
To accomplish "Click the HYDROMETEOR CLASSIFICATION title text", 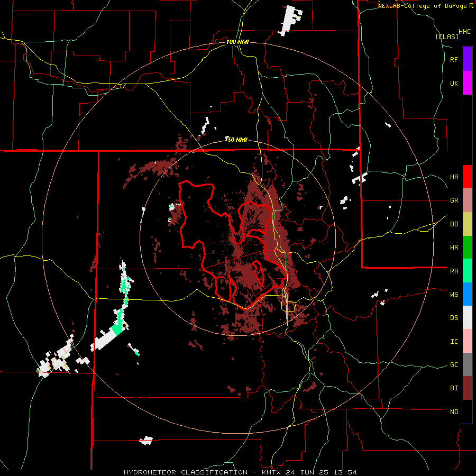I will (186, 472).
